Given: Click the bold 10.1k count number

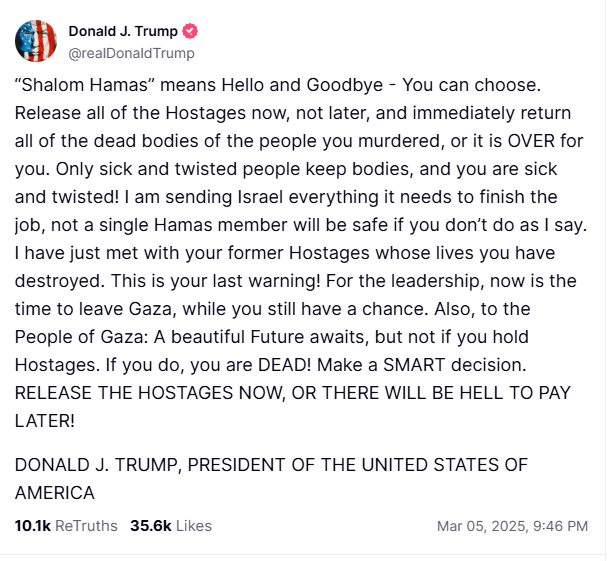Looking at the screenshot, I should (x=33, y=526).
